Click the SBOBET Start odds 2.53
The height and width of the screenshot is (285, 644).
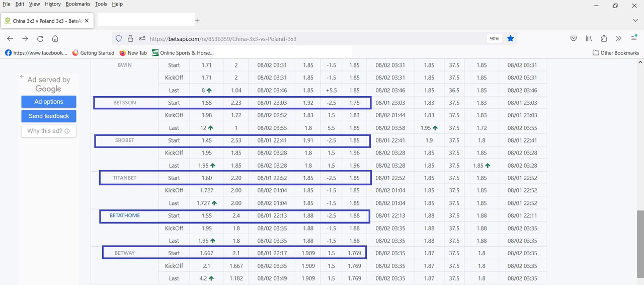pos(236,140)
